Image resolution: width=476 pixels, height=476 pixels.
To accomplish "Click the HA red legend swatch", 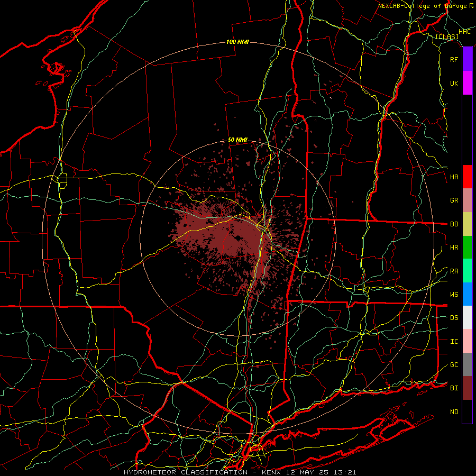I will [467, 177].
